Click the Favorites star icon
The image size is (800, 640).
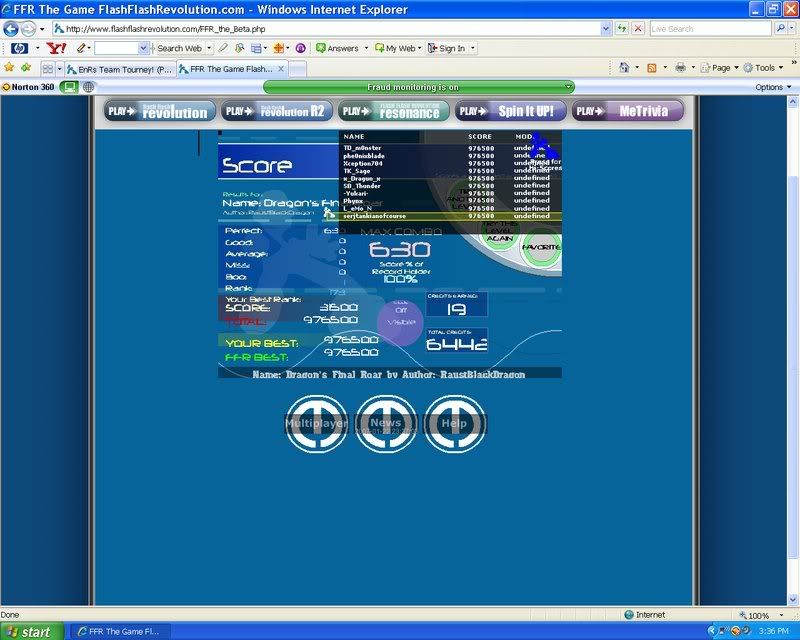(9, 68)
